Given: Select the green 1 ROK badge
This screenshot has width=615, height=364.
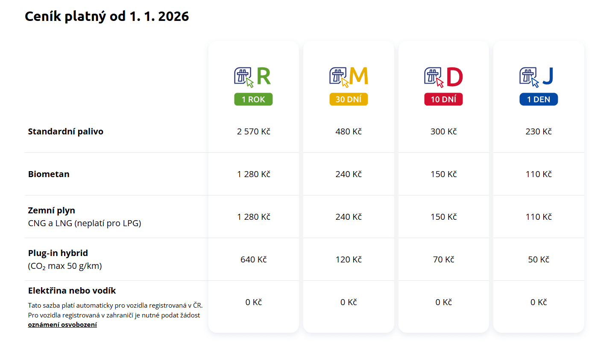Looking at the screenshot, I should click(x=253, y=99).
